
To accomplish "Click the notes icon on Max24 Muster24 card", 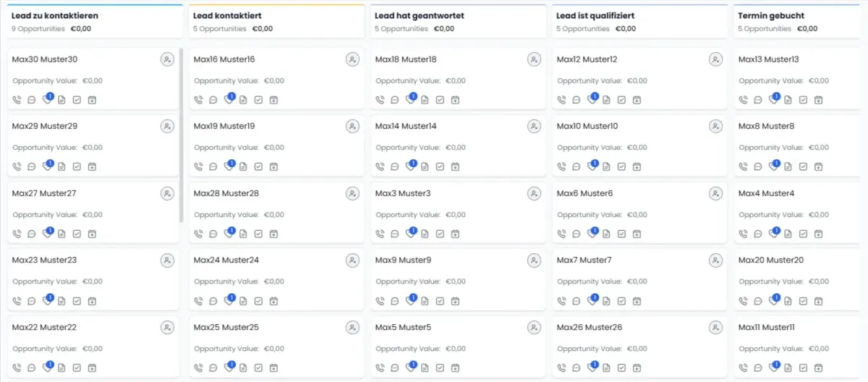I will tap(243, 301).
